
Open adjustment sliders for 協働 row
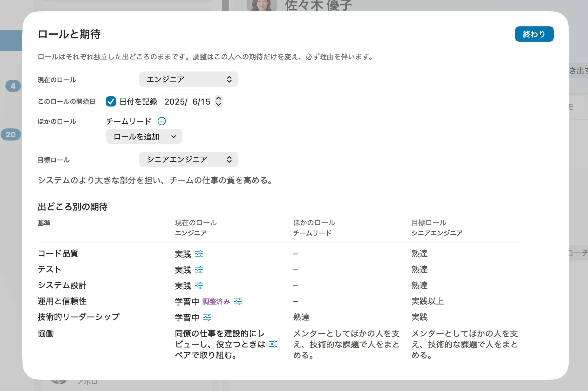click(273, 344)
